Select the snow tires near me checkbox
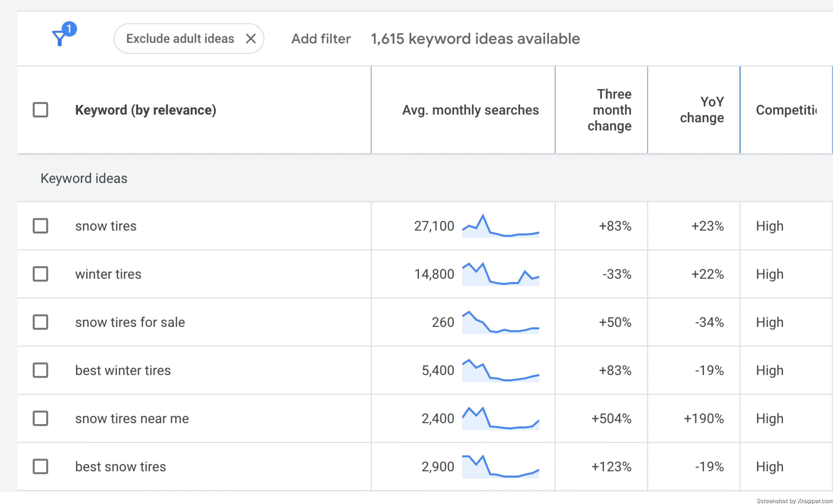The height and width of the screenshot is (504, 833). click(x=40, y=419)
